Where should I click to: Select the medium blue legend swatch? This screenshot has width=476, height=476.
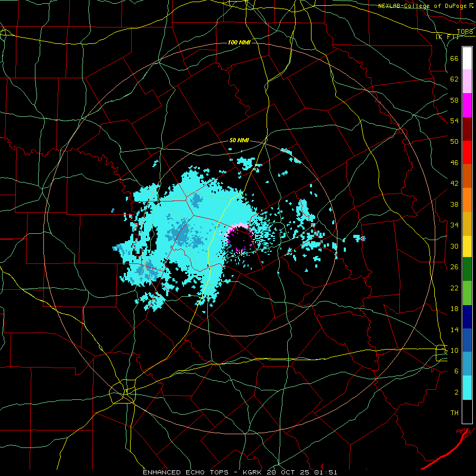tap(467, 340)
